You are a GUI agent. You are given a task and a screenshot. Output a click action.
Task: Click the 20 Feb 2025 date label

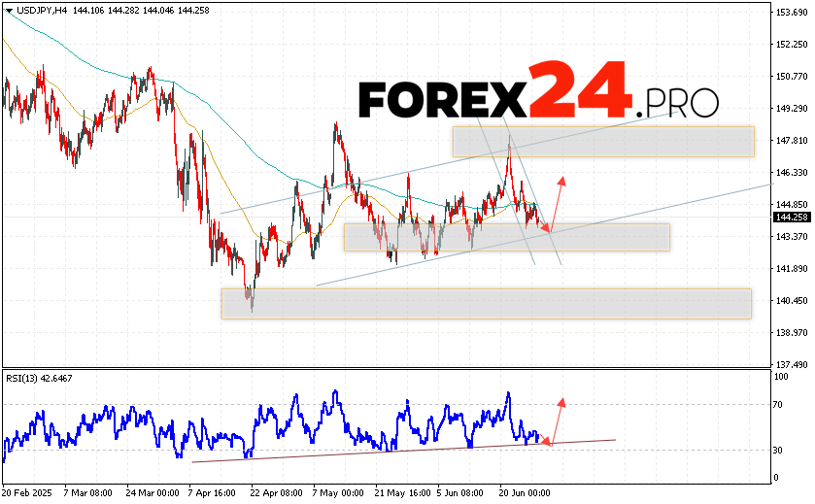tap(26, 493)
